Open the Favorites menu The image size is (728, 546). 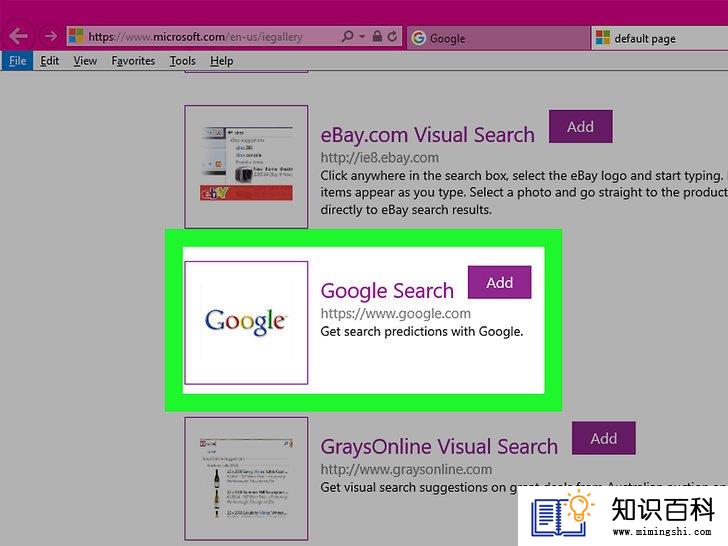click(133, 61)
